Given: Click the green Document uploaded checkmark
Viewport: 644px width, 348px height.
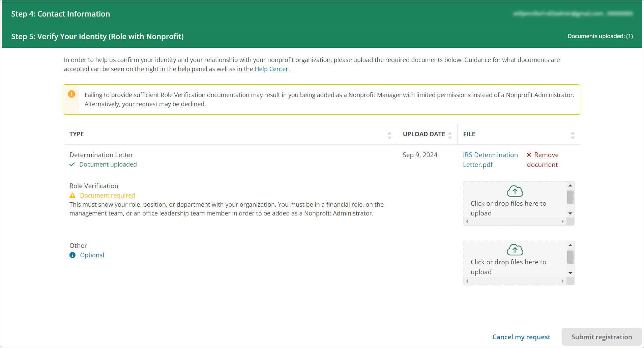Looking at the screenshot, I should pyautogui.click(x=72, y=165).
